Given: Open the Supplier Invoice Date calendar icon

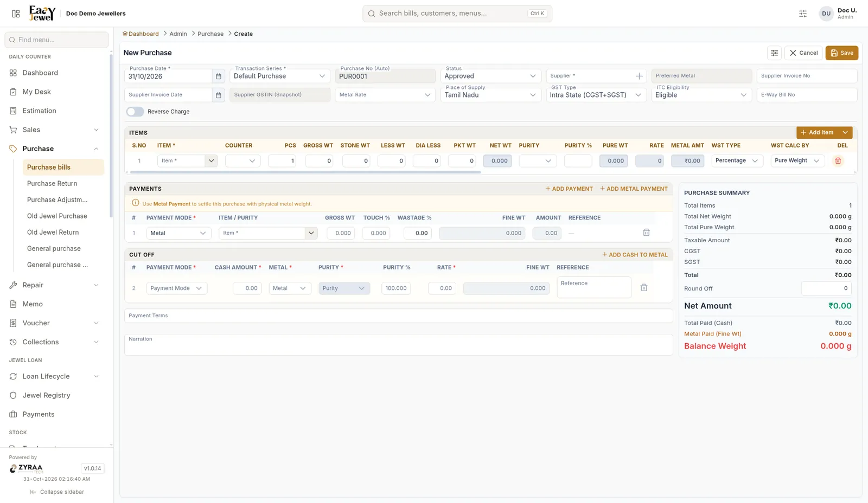Looking at the screenshot, I should pos(218,95).
